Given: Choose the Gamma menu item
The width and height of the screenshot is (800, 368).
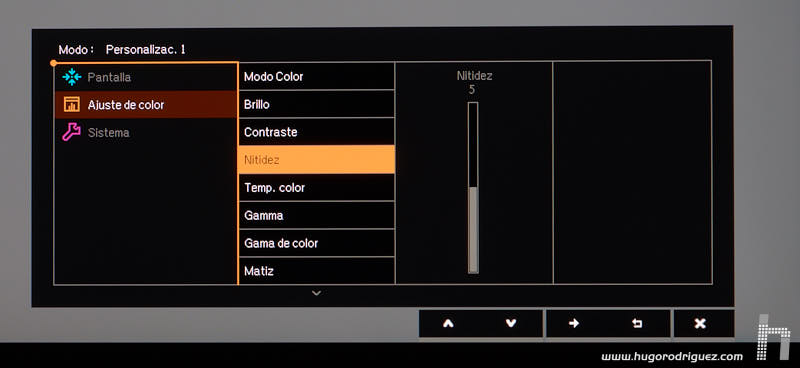Looking at the screenshot, I should [316, 215].
